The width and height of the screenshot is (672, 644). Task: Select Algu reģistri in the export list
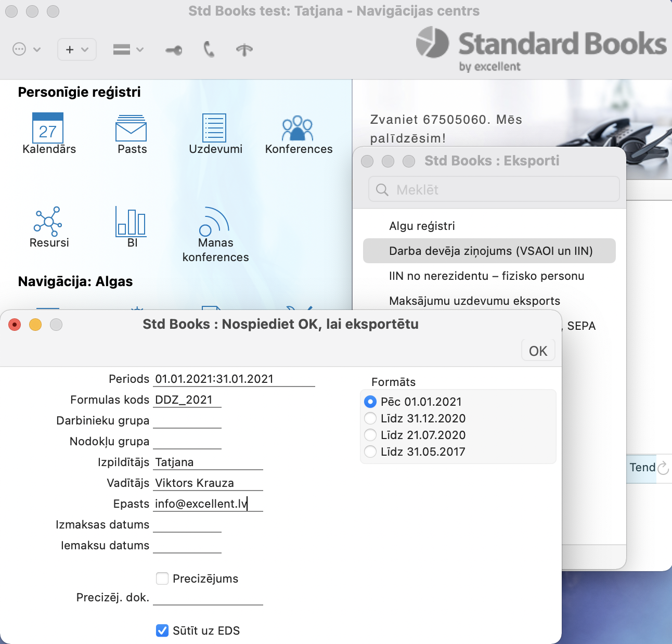422,226
